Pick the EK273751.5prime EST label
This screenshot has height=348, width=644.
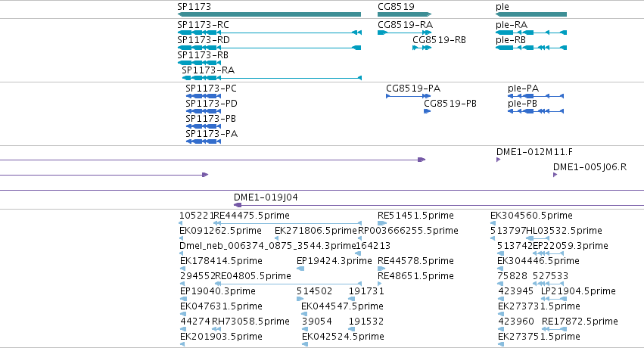[x=539, y=337]
